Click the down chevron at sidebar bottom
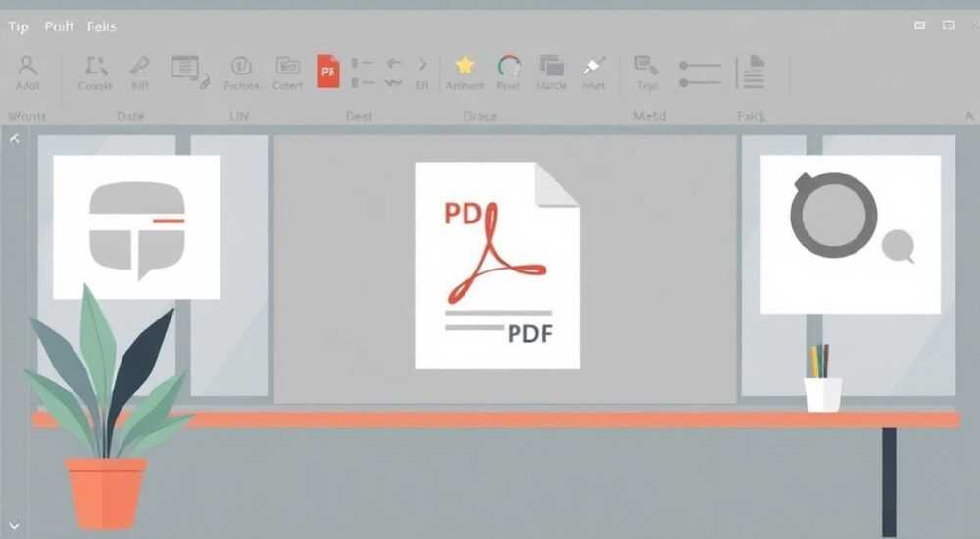980x539 pixels. tap(14, 526)
